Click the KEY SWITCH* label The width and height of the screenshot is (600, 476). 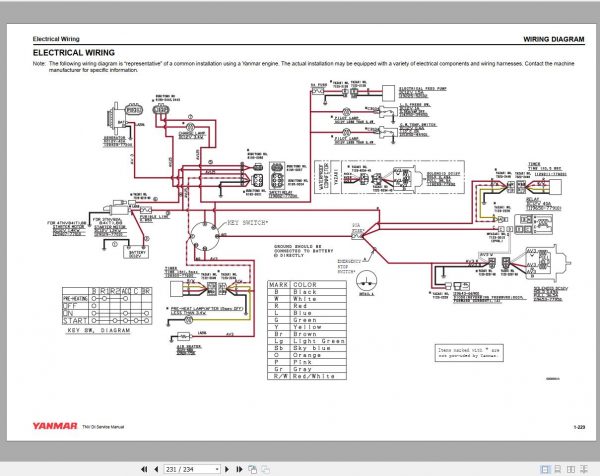coord(248,223)
